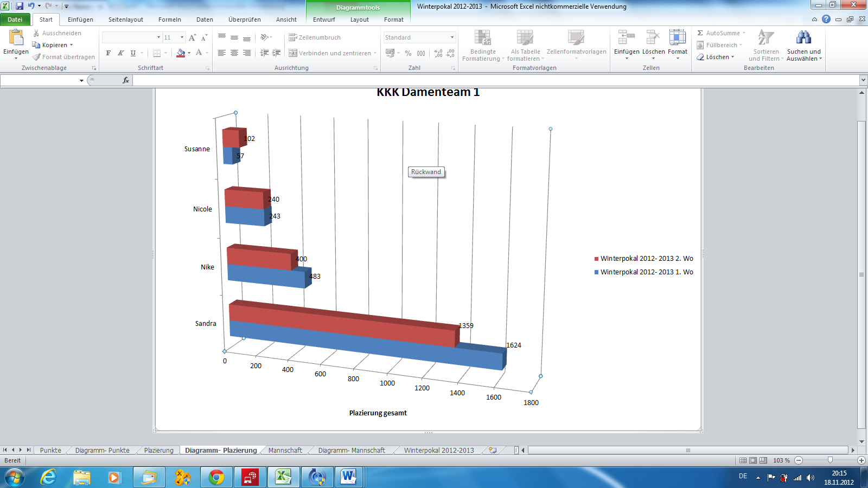Open the Datei tab
868x488 pixels.
(15, 20)
